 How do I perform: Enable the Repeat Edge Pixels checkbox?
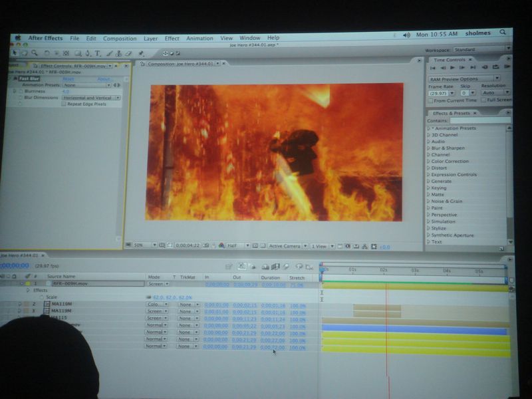(63, 104)
